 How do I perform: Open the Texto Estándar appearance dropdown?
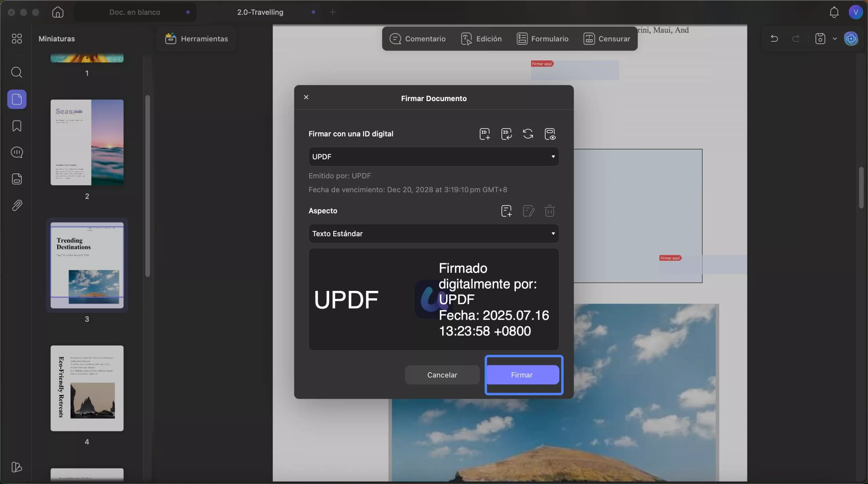pyautogui.click(x=434, y=234)
